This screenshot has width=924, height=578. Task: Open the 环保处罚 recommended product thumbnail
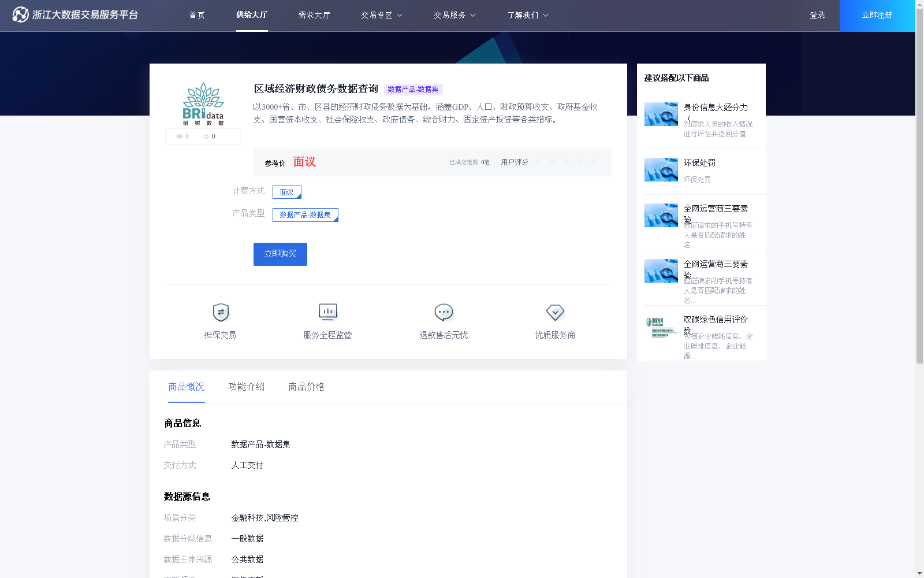pos(661,169)
